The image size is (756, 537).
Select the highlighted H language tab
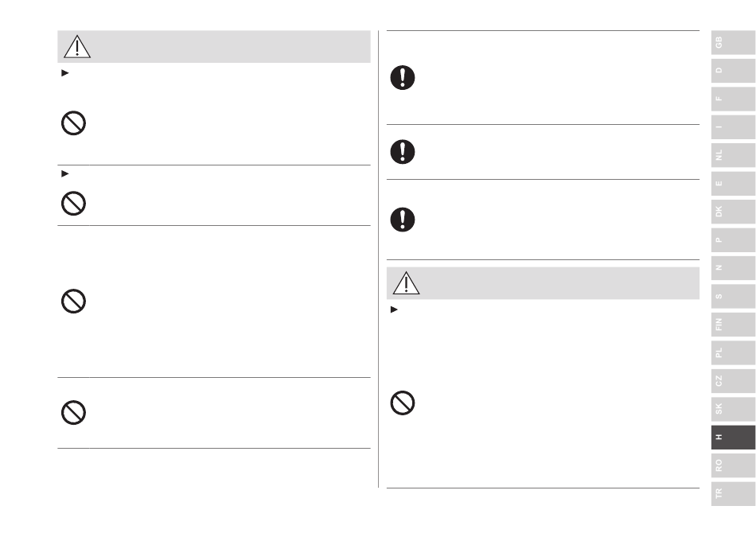(x=733, y=438)
